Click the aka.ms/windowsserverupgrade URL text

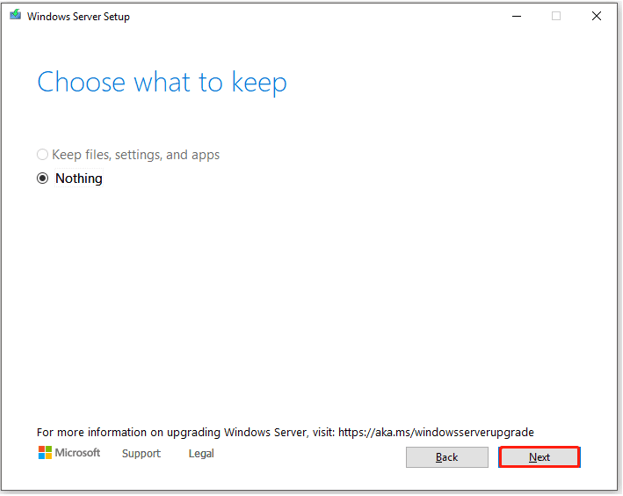[x=436, y=432]
